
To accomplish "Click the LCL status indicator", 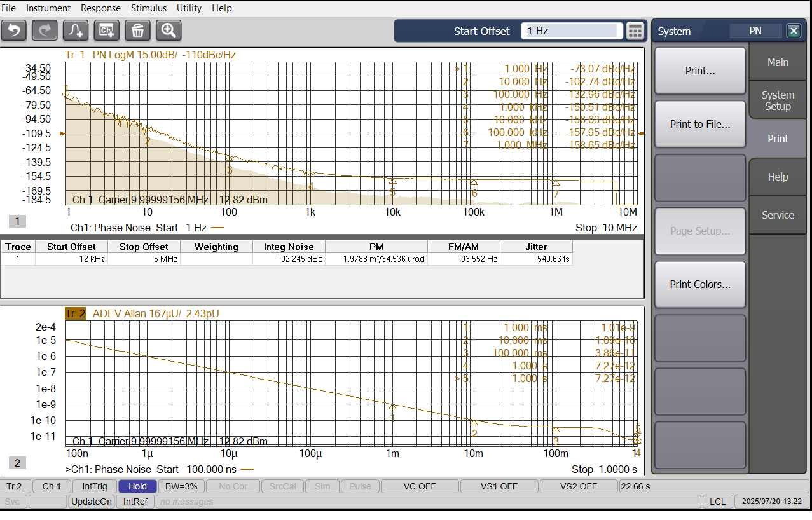I will point(717,502).
